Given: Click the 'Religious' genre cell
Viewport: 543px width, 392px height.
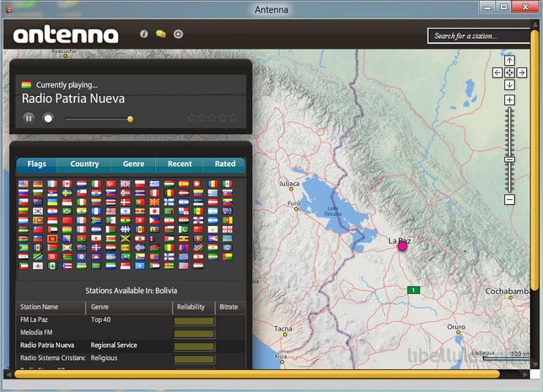Looking at the screenshot, I should pyautogui.click(x=104, y=358).
